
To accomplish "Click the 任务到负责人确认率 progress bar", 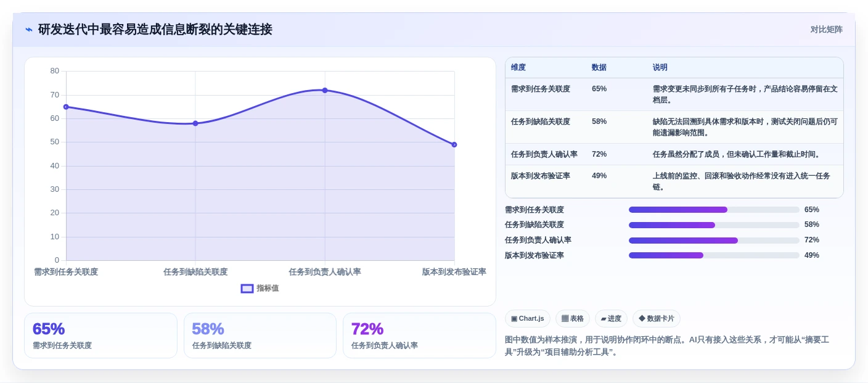I will point(714,240).
